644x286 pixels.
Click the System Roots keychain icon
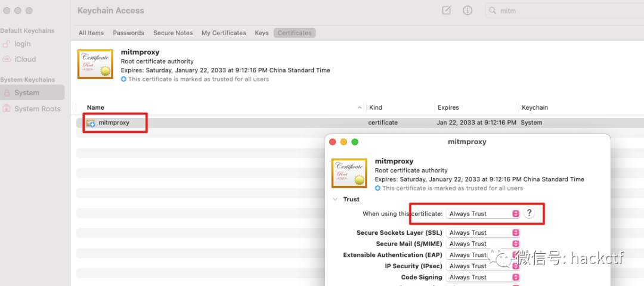7,108
